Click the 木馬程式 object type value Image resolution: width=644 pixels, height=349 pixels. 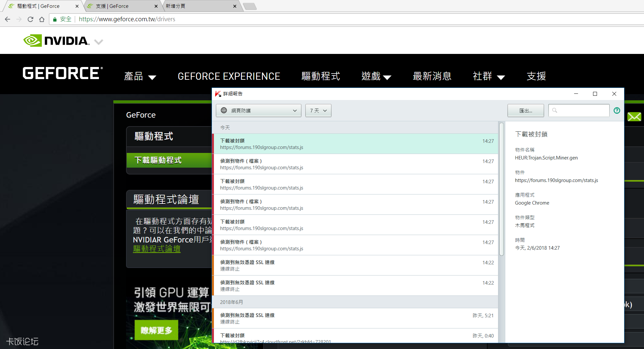[x=525, y=225]
